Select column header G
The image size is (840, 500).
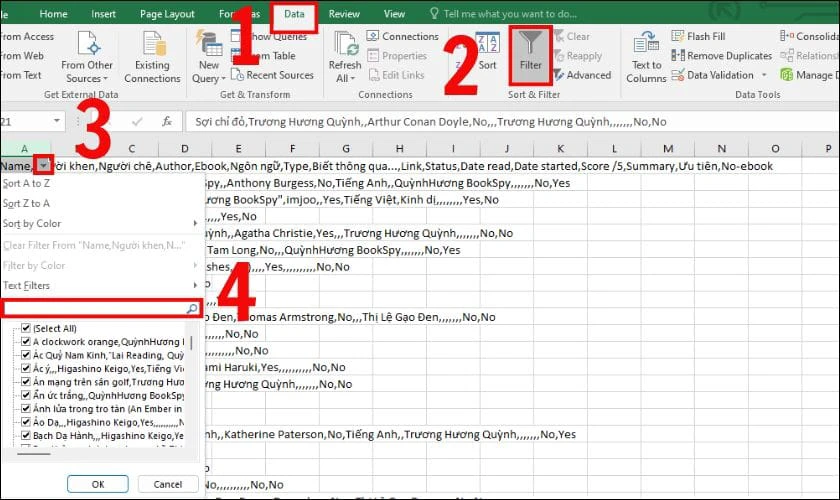pos(346,148)
